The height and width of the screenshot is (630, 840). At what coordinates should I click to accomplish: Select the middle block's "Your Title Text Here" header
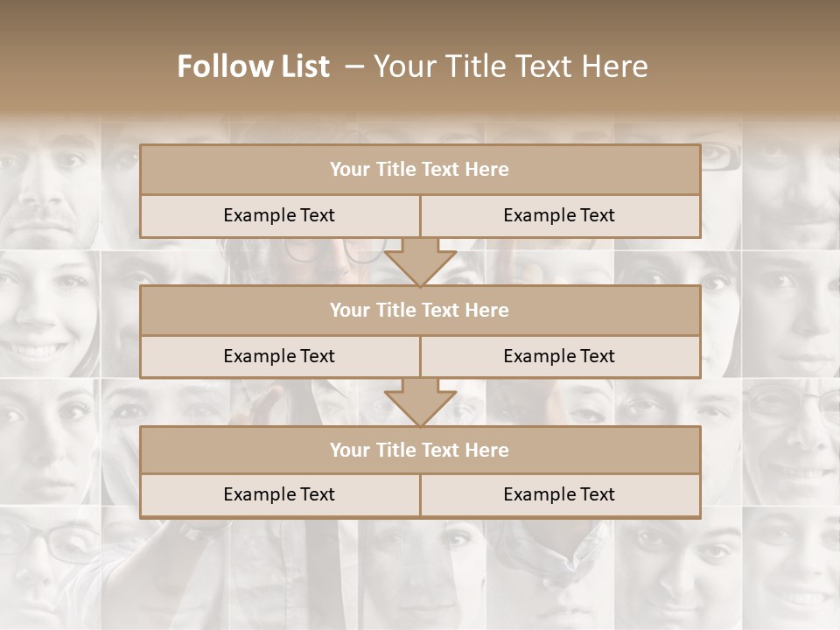420,310
